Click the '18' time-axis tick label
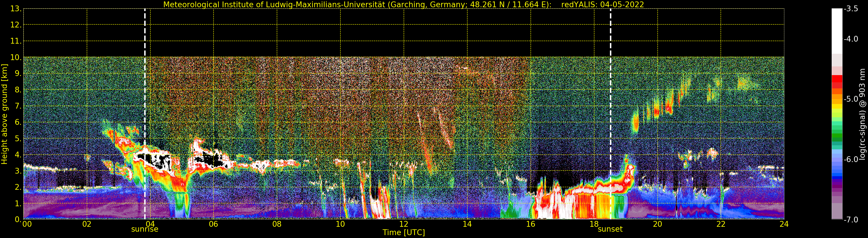This screenshot has height=238, width=868. [594, 224]
